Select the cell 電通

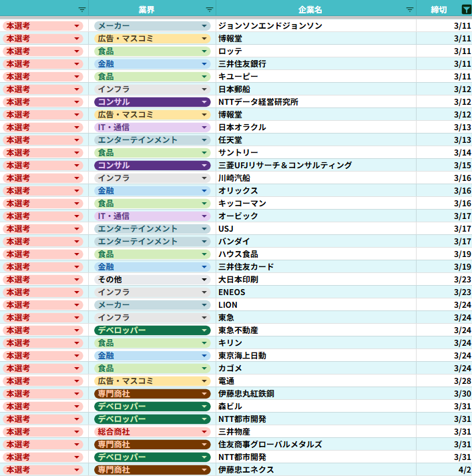point(316,381)
